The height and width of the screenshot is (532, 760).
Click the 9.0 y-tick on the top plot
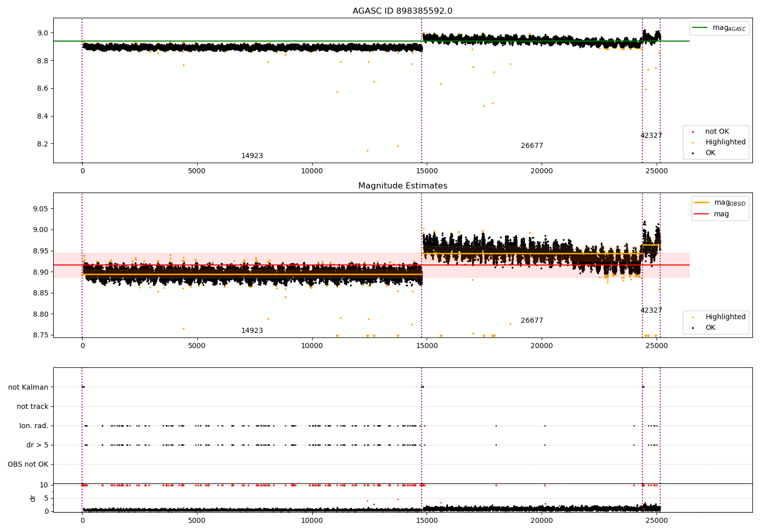[x=43, y=33]
